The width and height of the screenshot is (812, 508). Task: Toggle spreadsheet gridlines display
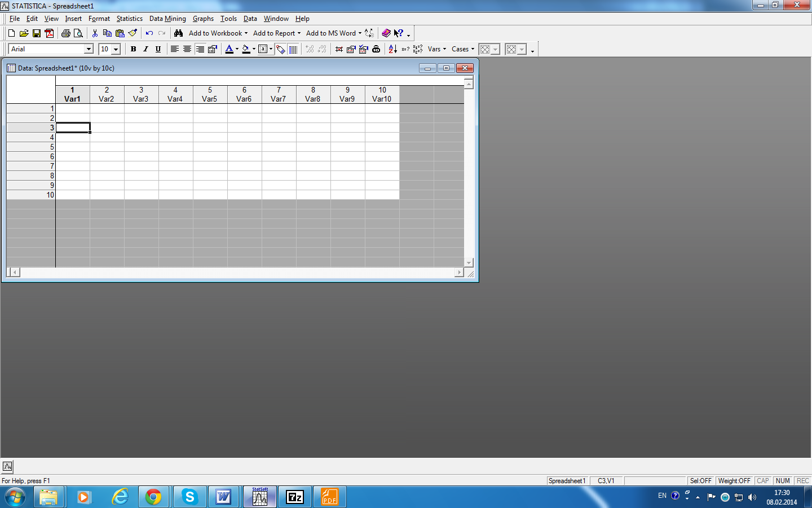click(x=293, y=49)
